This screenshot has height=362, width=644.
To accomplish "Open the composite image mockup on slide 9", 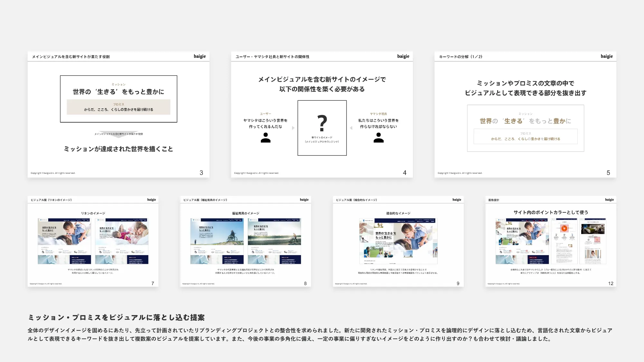I will click(398, 241).
